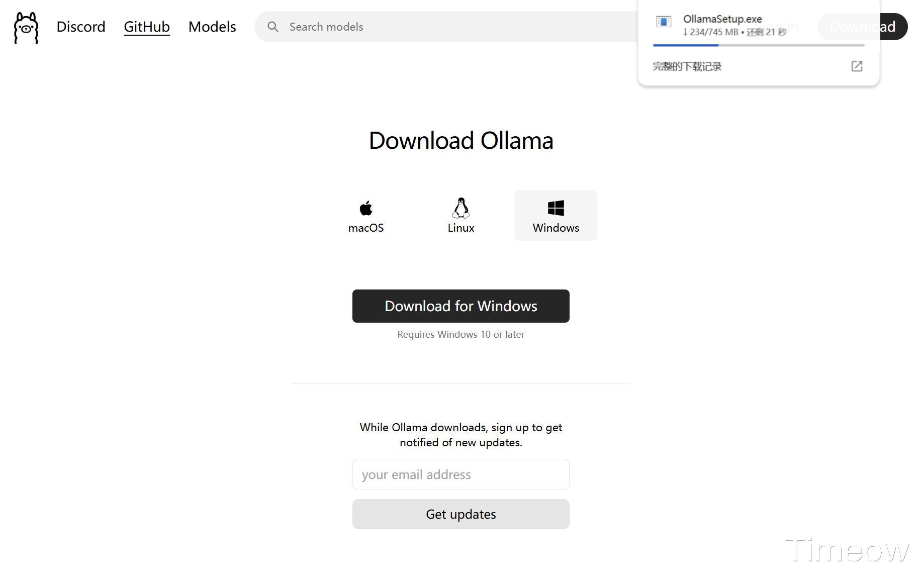Open the GitHub link
The width and height of the screenshot is (924, 583).
[x=147, y=27]
